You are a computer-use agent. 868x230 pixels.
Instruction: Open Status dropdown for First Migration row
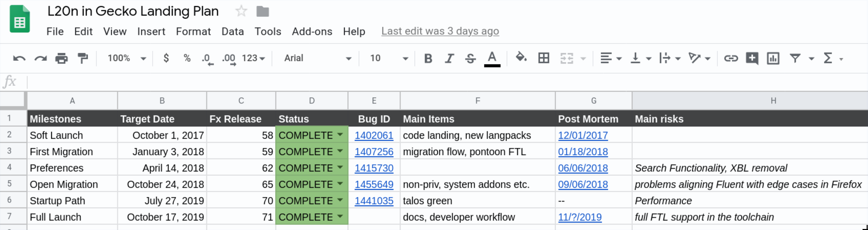tap(340, 151)
